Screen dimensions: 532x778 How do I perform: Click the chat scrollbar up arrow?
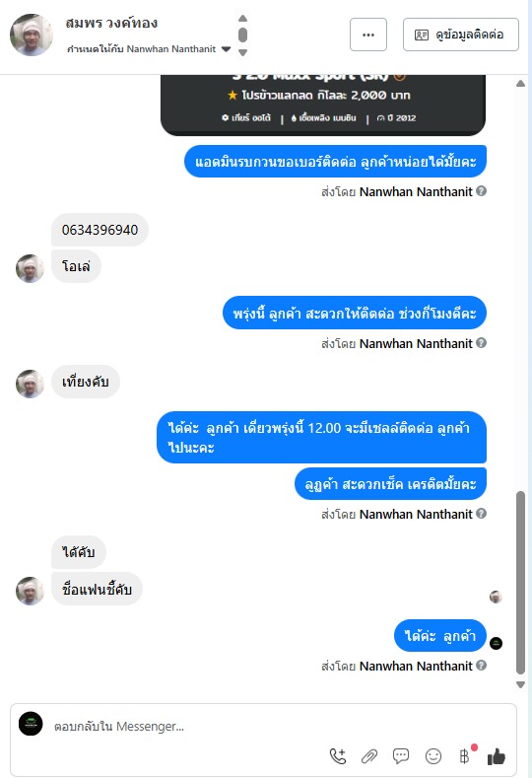click(x=520, y=84)
